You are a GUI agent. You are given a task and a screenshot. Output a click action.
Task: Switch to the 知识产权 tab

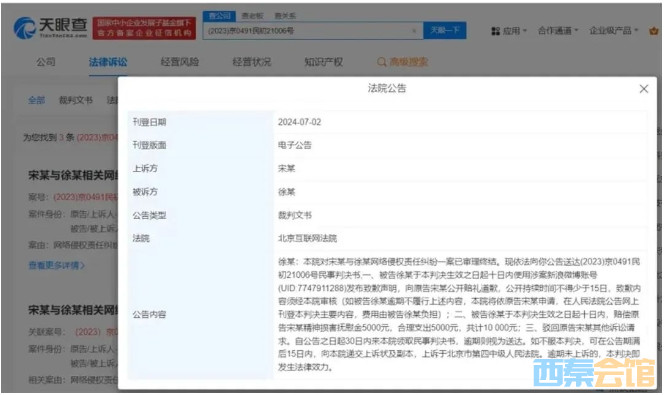324,62
